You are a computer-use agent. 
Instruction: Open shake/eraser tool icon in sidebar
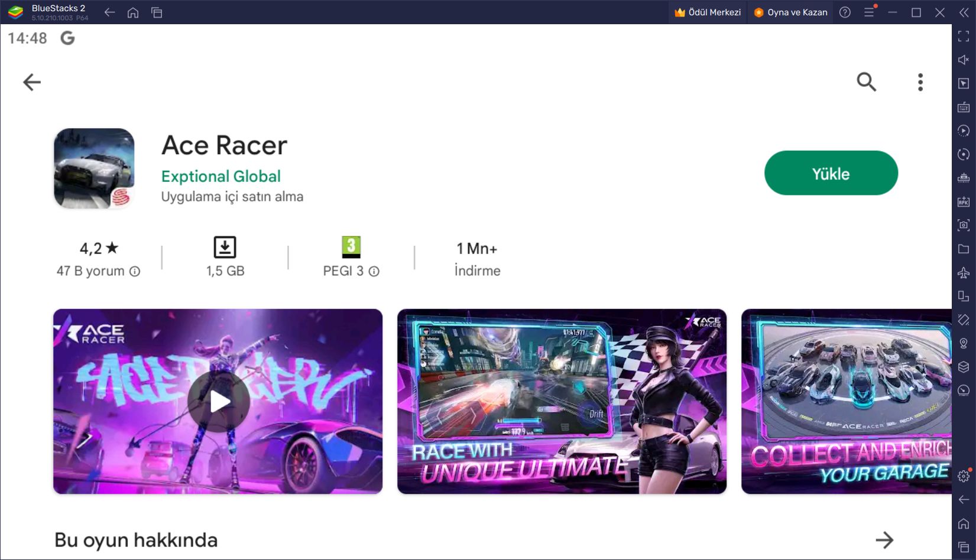[964, 320]
